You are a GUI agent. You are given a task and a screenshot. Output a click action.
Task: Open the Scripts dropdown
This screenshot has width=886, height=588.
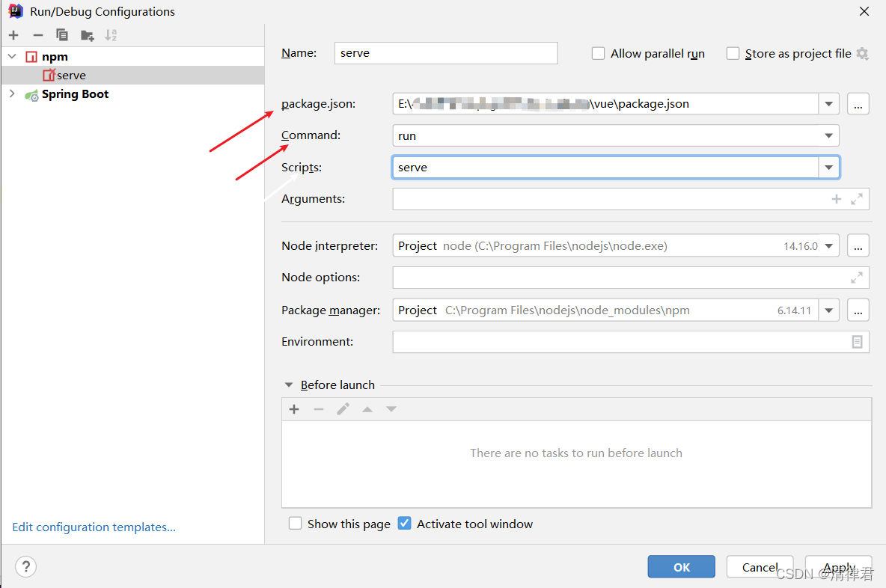[829, 167]
